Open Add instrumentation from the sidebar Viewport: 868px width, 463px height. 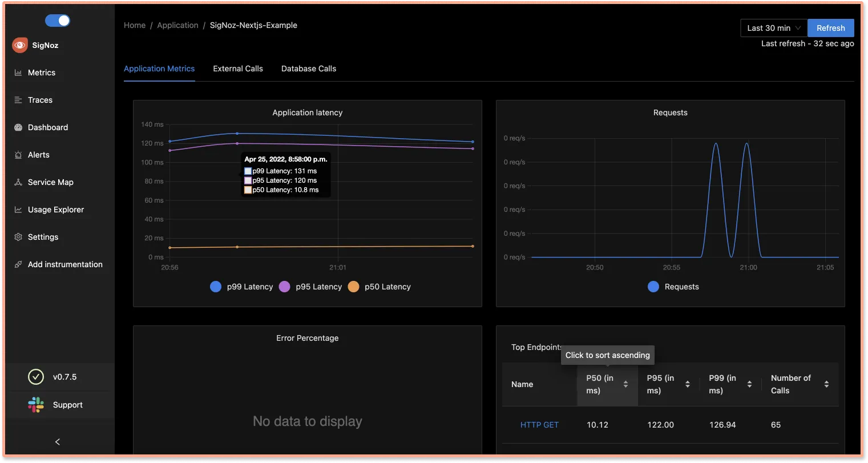click(x=65, y=264)
